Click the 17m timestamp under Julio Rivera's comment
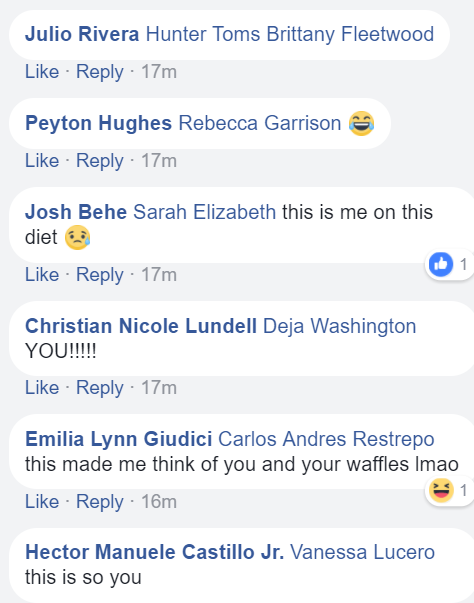Viewport: 474px width, 603px height. click(159, 72)
